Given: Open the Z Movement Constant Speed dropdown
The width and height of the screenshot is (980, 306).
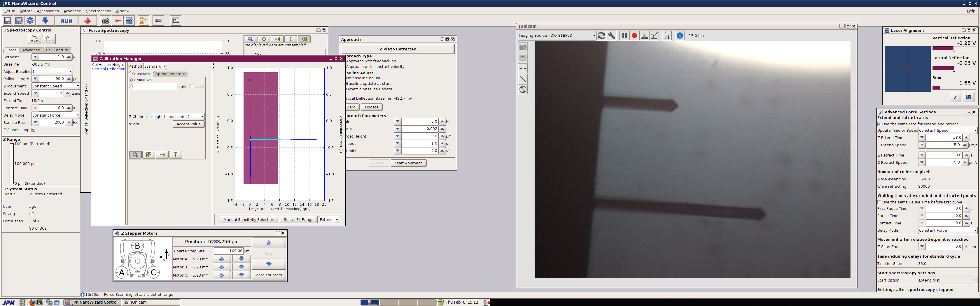Looking at the screenshot, I should 55,86.
